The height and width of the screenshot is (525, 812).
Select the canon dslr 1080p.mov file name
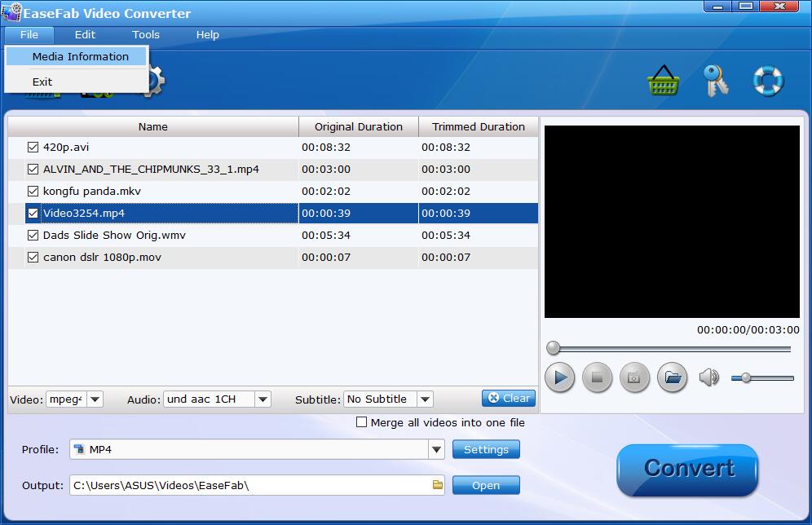(102, 258)
